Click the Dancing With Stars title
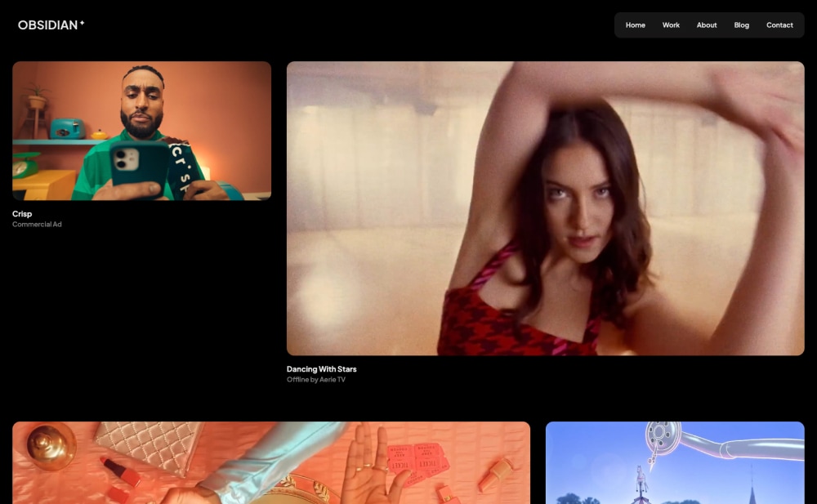This screenshot has width=817, height=504. pos(321,369)
